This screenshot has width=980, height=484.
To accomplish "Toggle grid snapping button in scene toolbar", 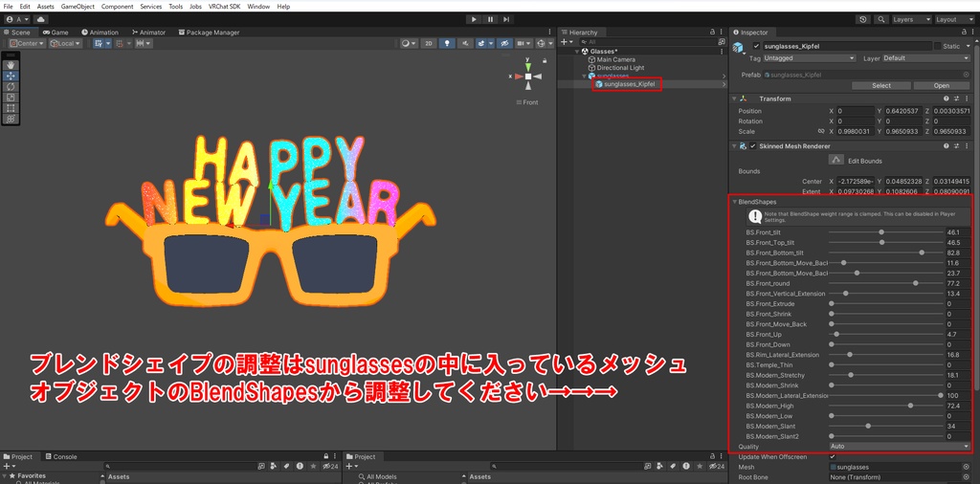I will pyautogui.click(x=120, y=43).
